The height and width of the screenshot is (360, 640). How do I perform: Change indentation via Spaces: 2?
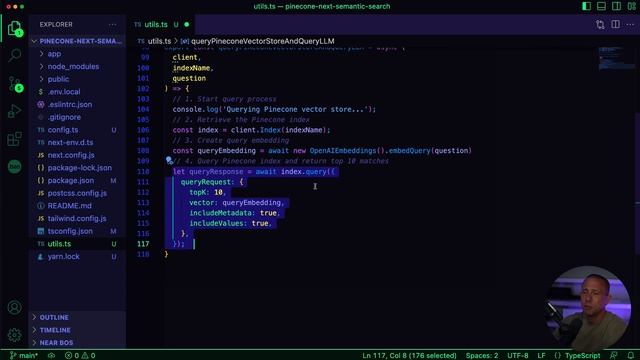pos(482,356)
